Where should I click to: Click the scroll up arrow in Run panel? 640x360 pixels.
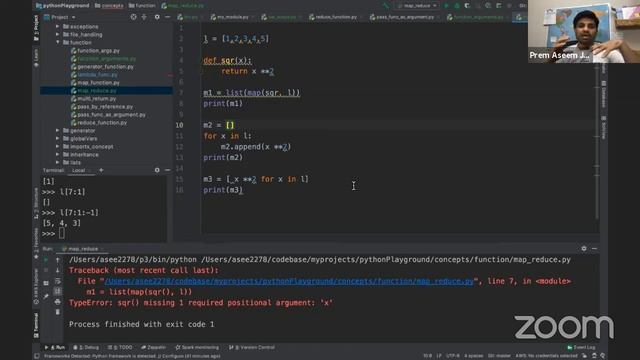pyautogui.click(x=58, y=260)
